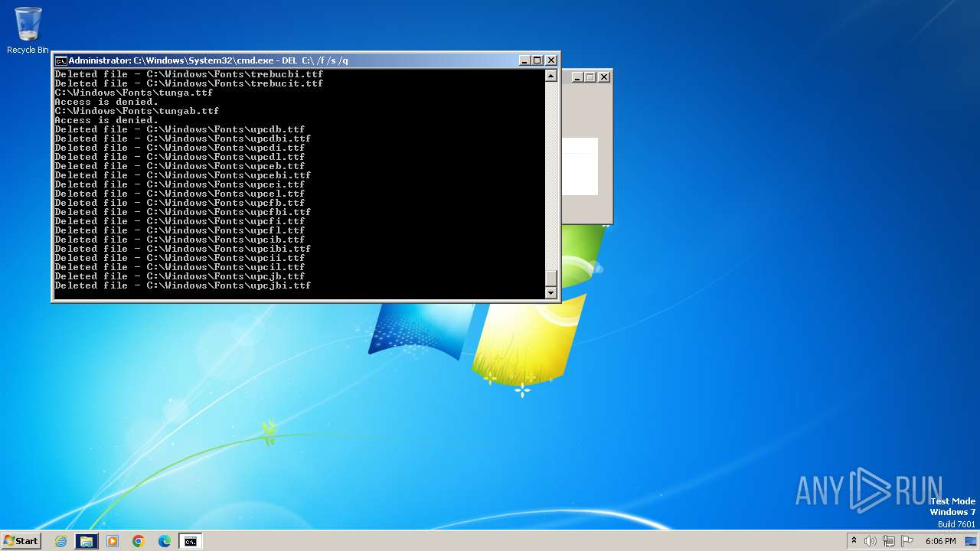Click the cmd scrollbar down arrow
The width and height of the screenshot is (980, 551).
tap(550, 292)
